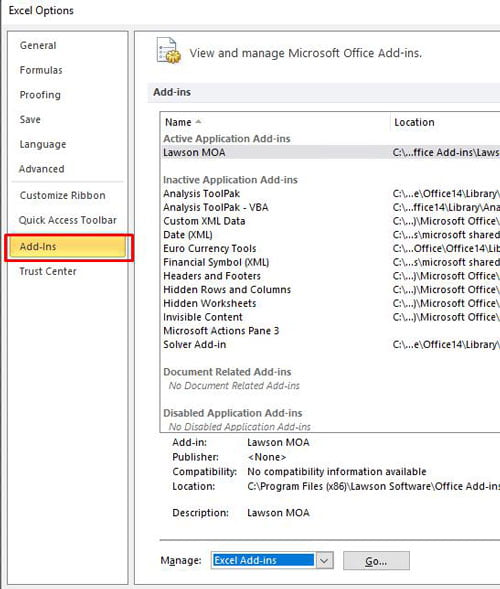Click the Go... button
This screenshot has height=589, width=500.
376,561
